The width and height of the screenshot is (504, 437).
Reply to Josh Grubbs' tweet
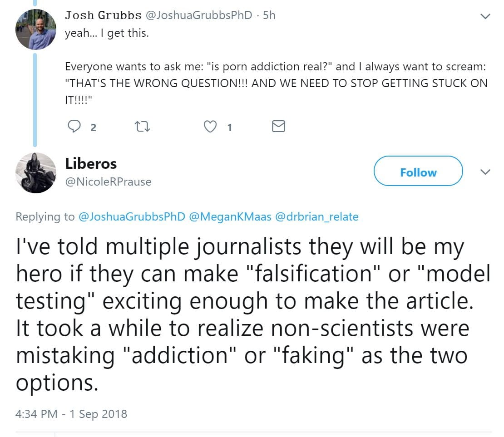coord(74,127)
